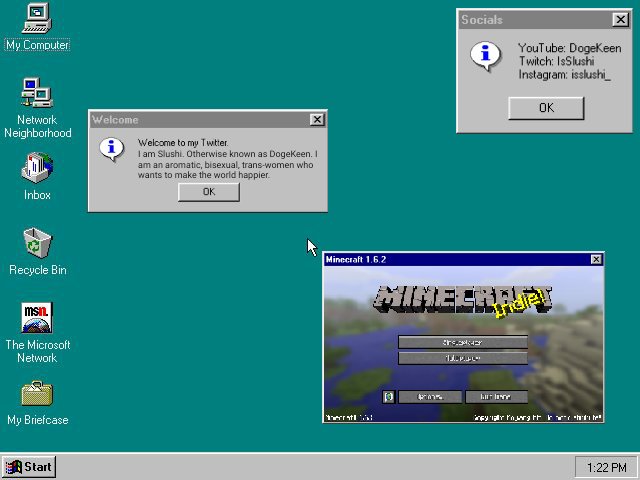The height and width of the screenshot is (480, 640).
Task: Click the 1:22 PM clock in the tray
Action: [x=606, y=467]
